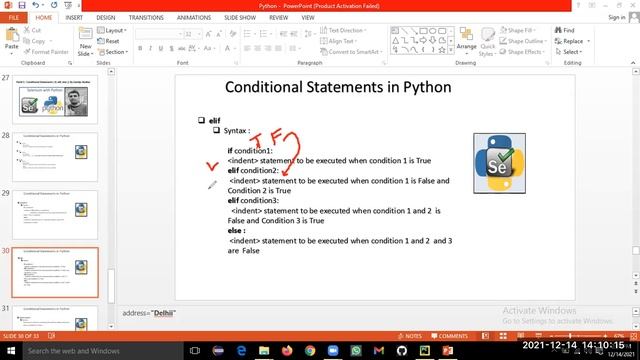Screen dimensions: 640x360
Task: Decrease the font size
Action: (x=219, y=34)
